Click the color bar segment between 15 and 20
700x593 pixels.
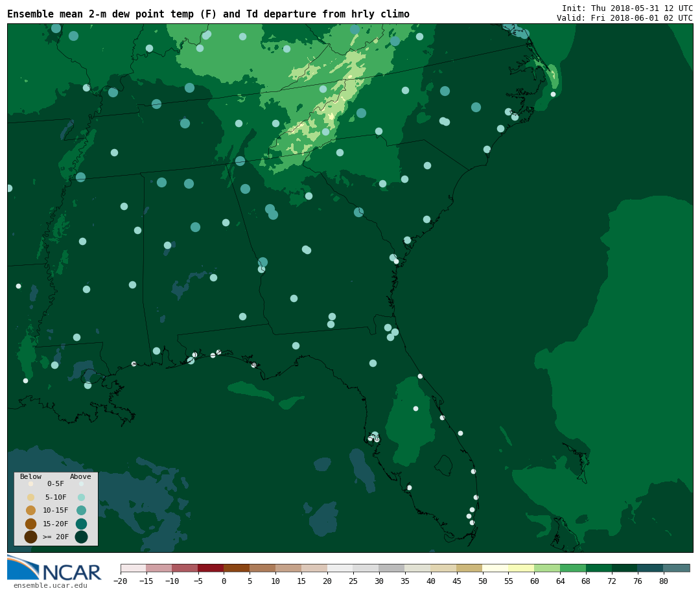[315, 568]
